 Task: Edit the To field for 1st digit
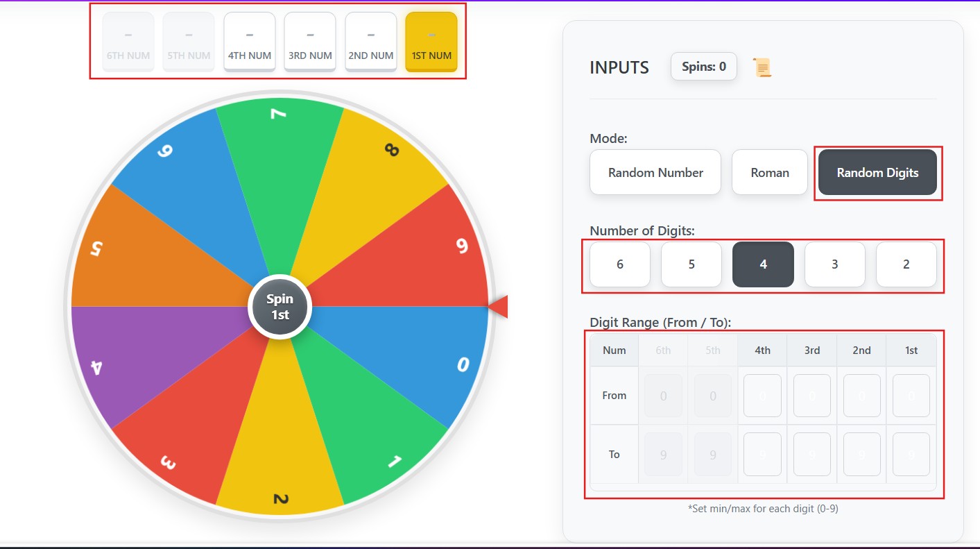point(911,455)
